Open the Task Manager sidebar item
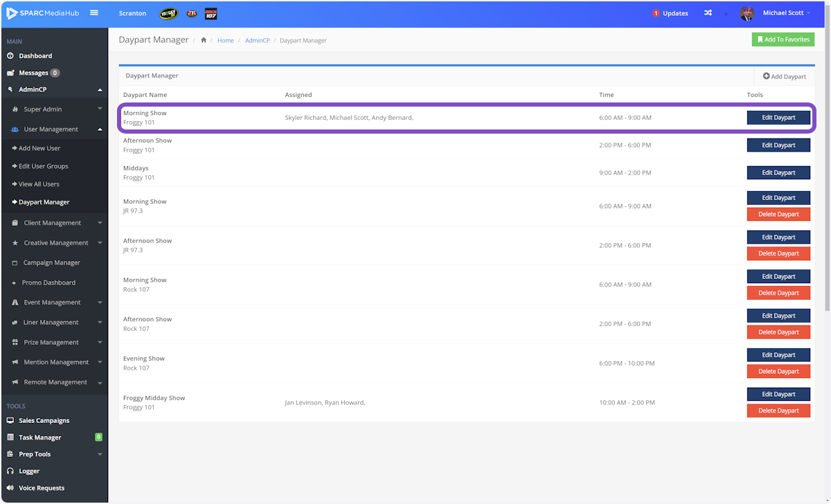Image resolution: width=831 pixels, height=504 pixels. point(40,438)
